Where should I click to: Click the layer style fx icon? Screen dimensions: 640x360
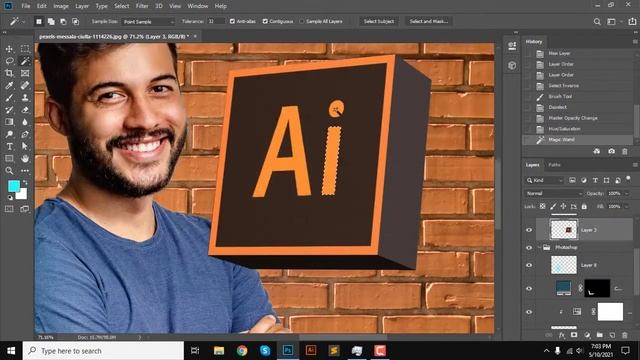pyautogui.click(x=562, y=335)
